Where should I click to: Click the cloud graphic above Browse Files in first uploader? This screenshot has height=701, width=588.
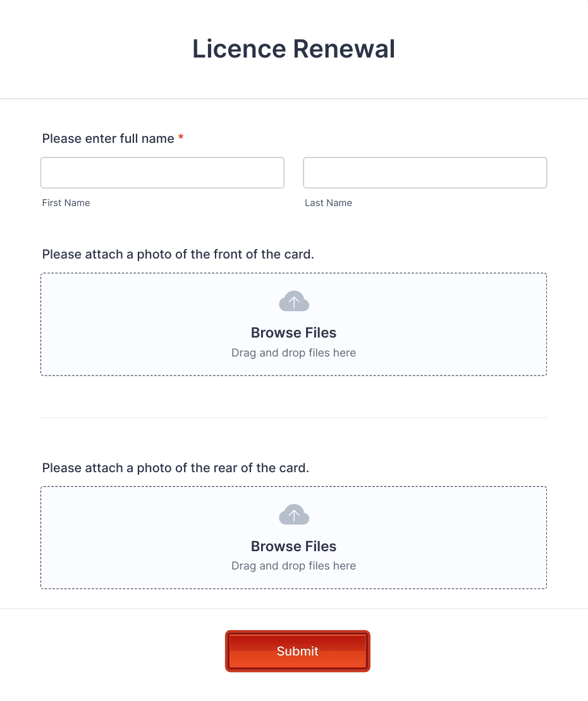[x=293, y=301]
